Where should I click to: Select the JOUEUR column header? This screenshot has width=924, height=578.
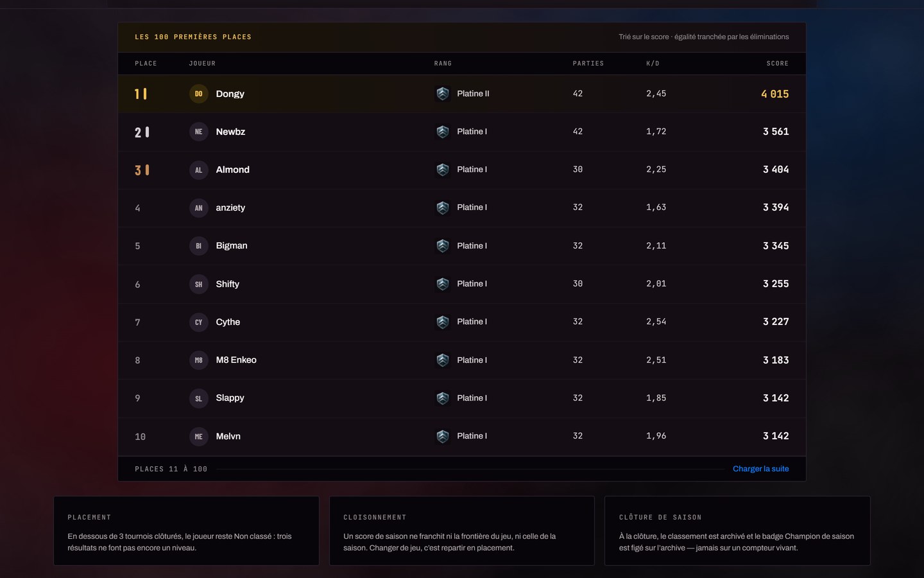click(x=202, y=64)
